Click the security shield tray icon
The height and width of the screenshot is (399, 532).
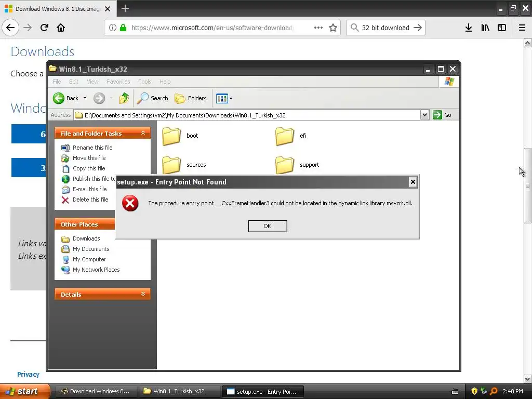(x=474, y=391)
